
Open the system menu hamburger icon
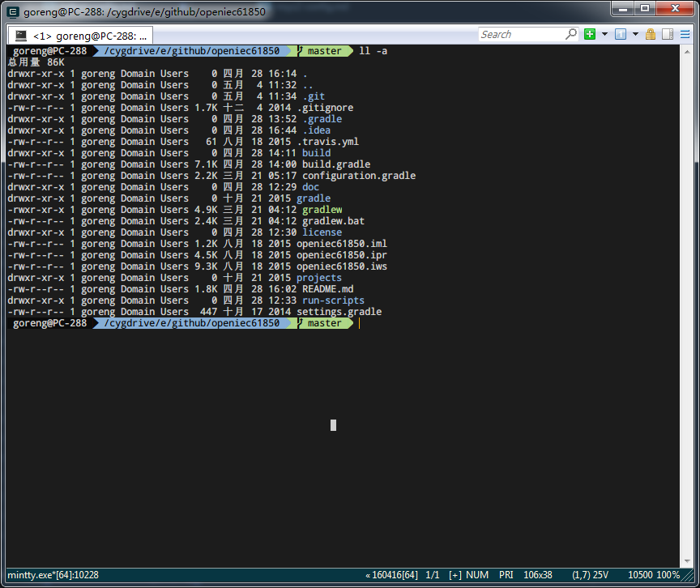[x=685, y=34]
